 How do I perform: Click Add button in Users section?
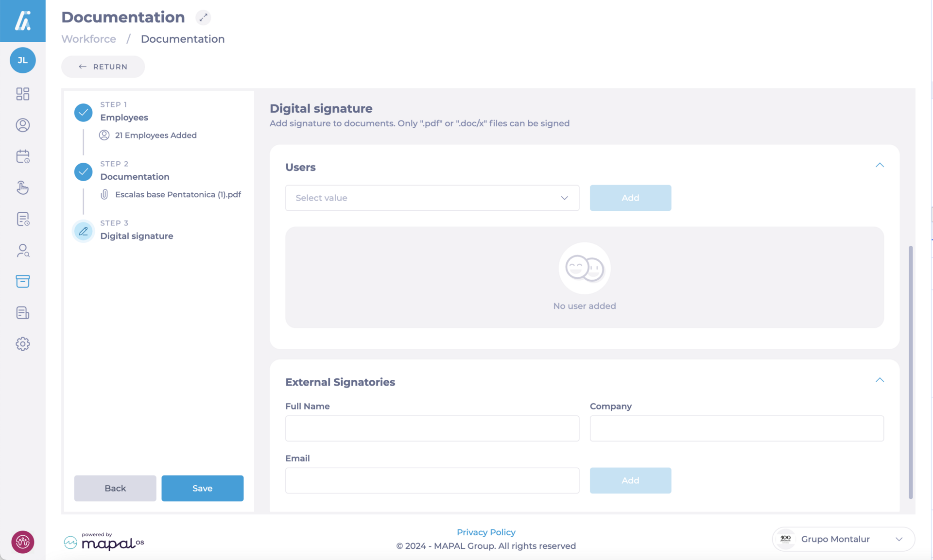pos(630,198)
